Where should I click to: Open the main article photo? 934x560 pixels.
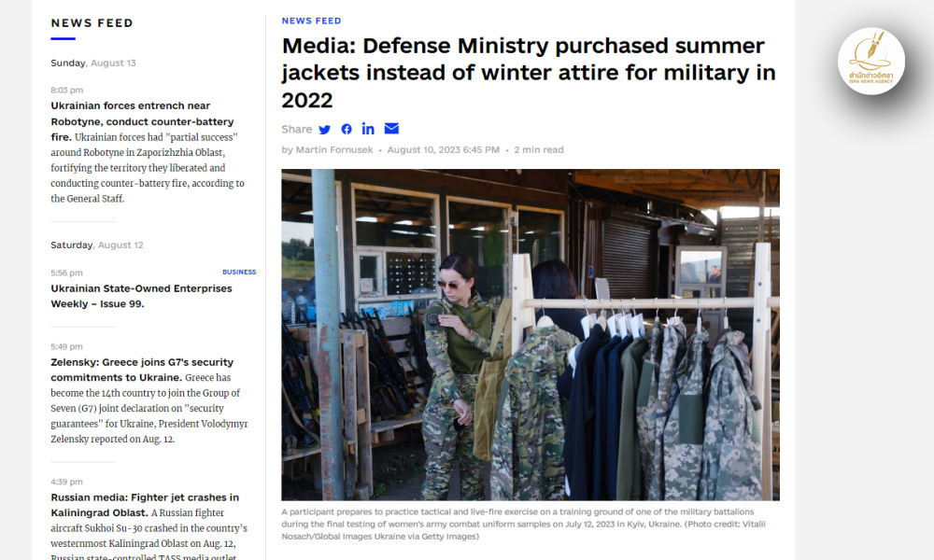[531, 334]
